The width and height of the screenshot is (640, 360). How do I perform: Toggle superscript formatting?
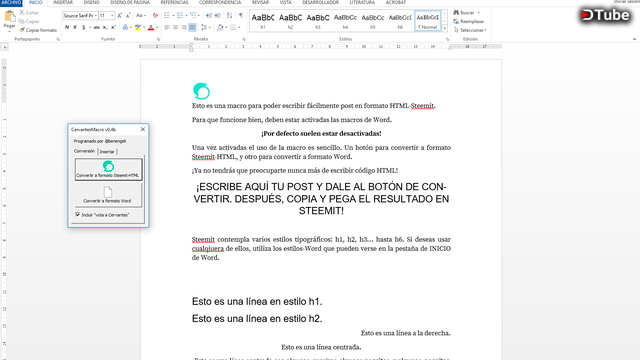(x=113, y=27)
